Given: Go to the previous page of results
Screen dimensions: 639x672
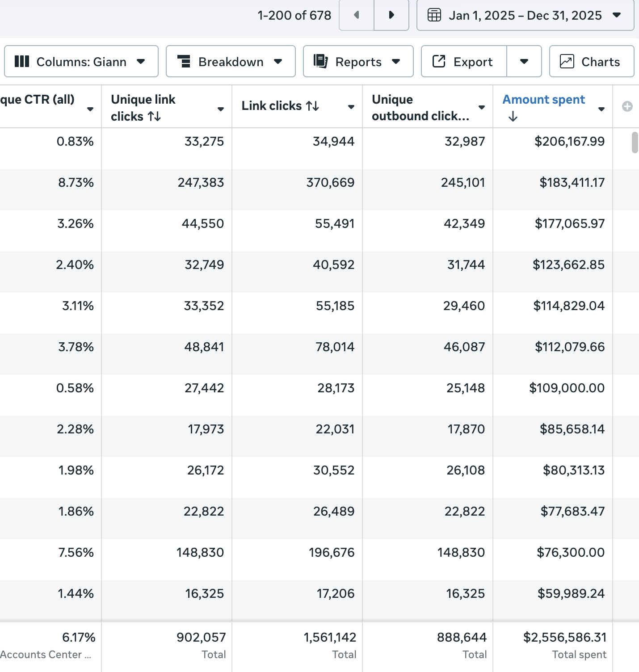Looking at the screenshot, I should pyautogui.click(x=357, y=15).
